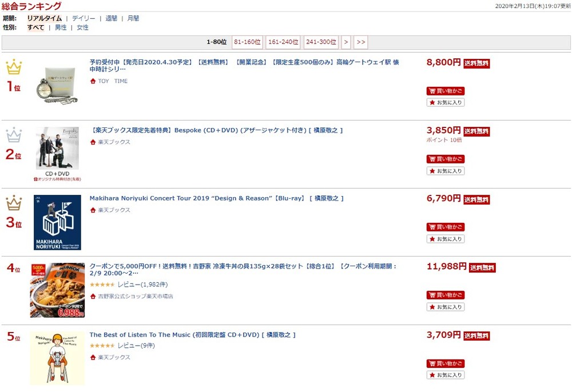This screenshot has height=392, width=572.
Task: Click the bronze crown icon for rank 3
Action: [x=14, y=203]
